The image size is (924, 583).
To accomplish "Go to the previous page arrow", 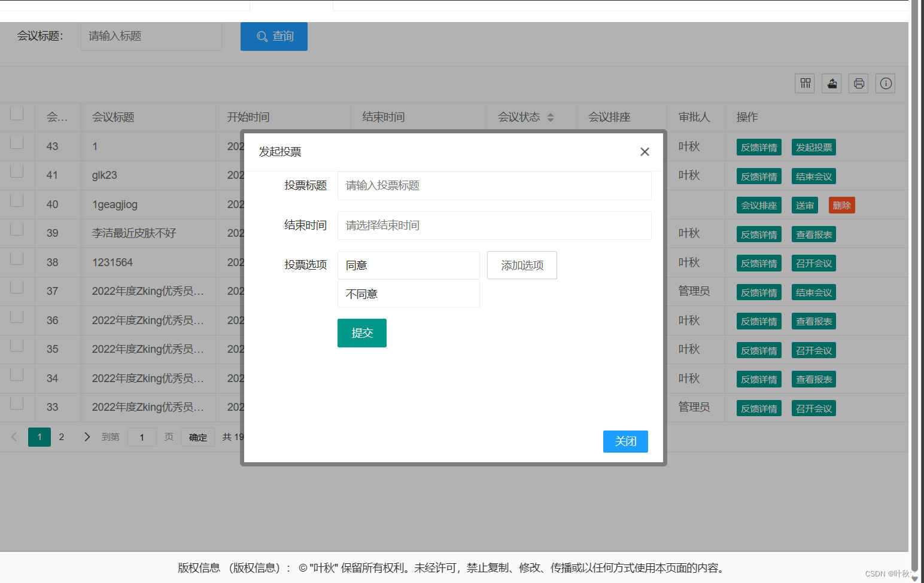I will click(x=14, y=437).
